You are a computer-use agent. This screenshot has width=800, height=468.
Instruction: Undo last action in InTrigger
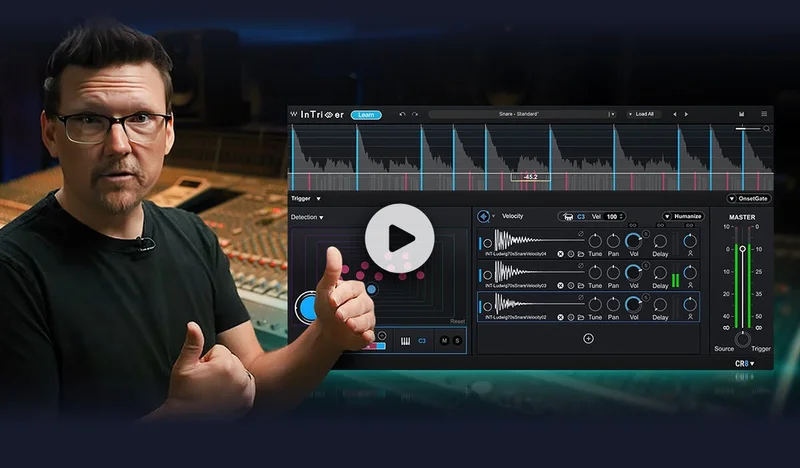pos(402,114)
